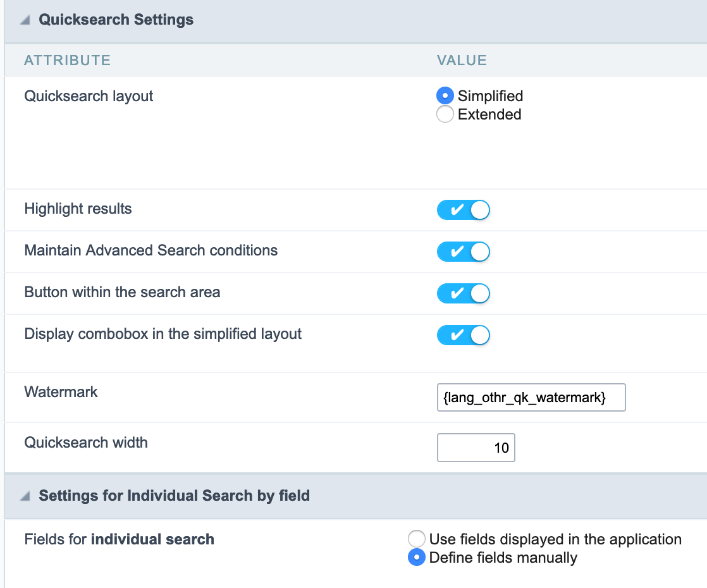Select the Simplified layout radio button
Screen dimensions: 707x588
click(x=445, y=95)
